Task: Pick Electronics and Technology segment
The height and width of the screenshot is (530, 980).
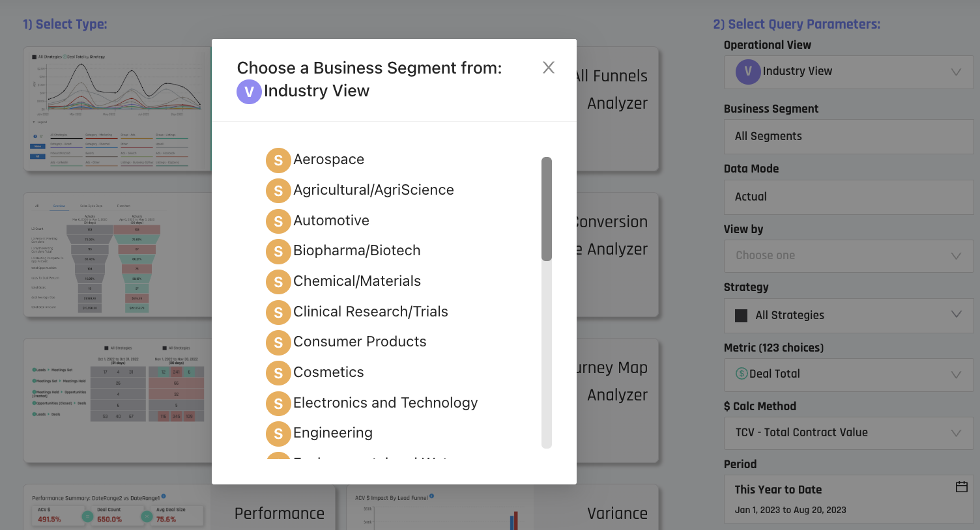Action: point(386,403)
